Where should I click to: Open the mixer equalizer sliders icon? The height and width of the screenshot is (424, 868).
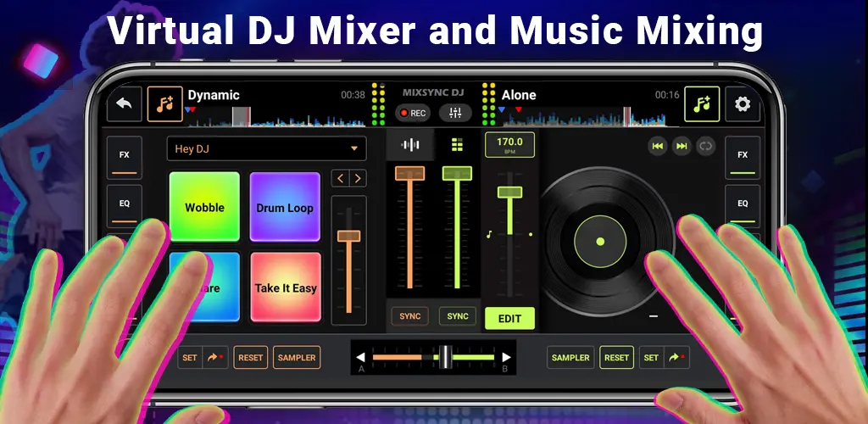[455, 113]
